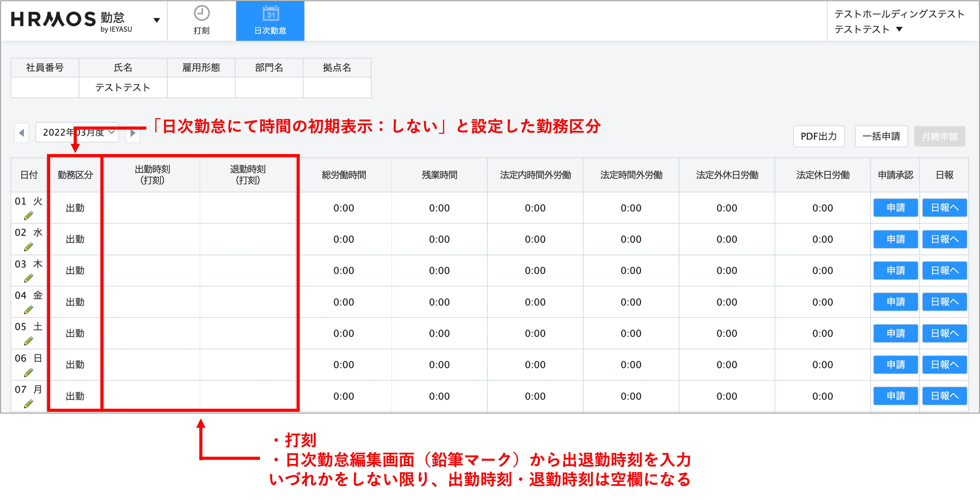The image size is (980, 500).
Task: Select 出勤 work type in 04 金 row
Action: click(75, 302)
